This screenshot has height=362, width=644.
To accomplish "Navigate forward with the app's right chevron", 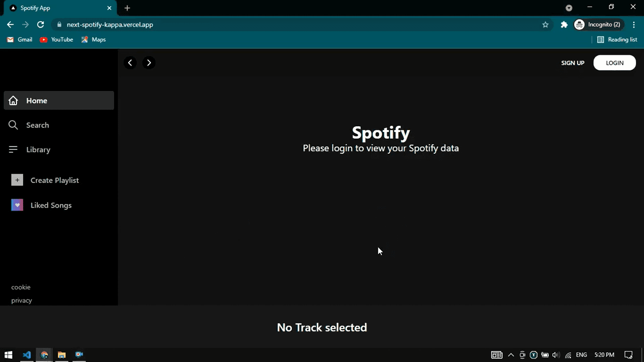I will [x=149, y=63].
